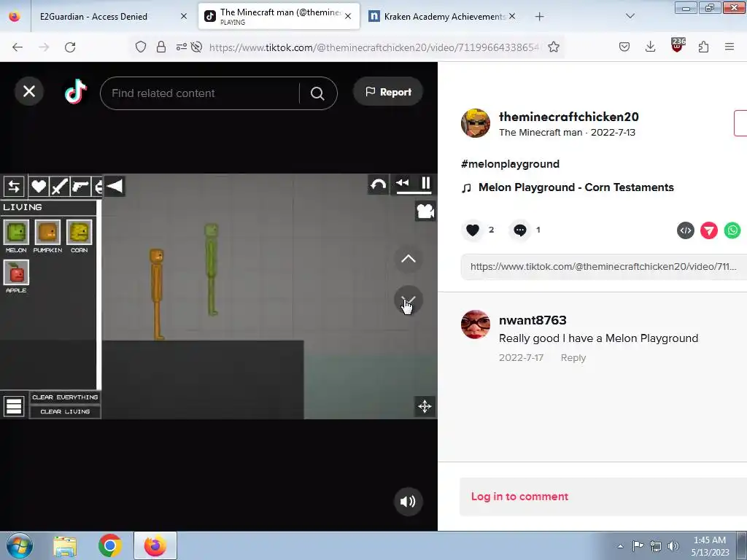Like the video with heart icon

[x=473, y=230]
